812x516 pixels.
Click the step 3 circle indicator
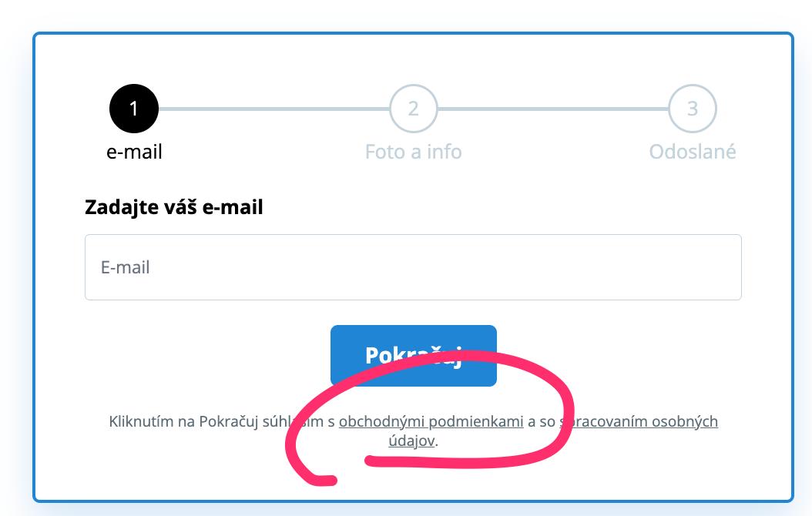pos(693,109)
